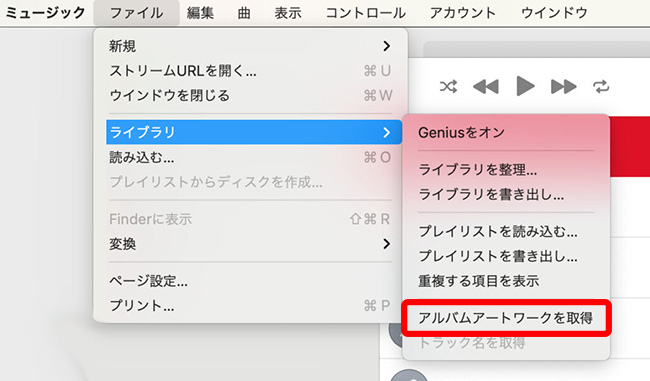Image resolution: width=650 pixels, height=381 pixels.
Task: Toggle shuffle playback icon
Action: (448, 87)
